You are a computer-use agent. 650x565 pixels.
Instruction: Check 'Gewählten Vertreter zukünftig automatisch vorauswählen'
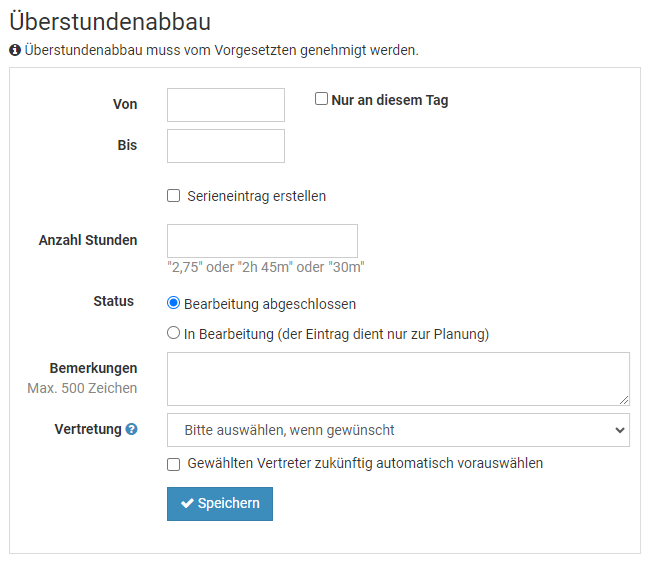[174, 464]
